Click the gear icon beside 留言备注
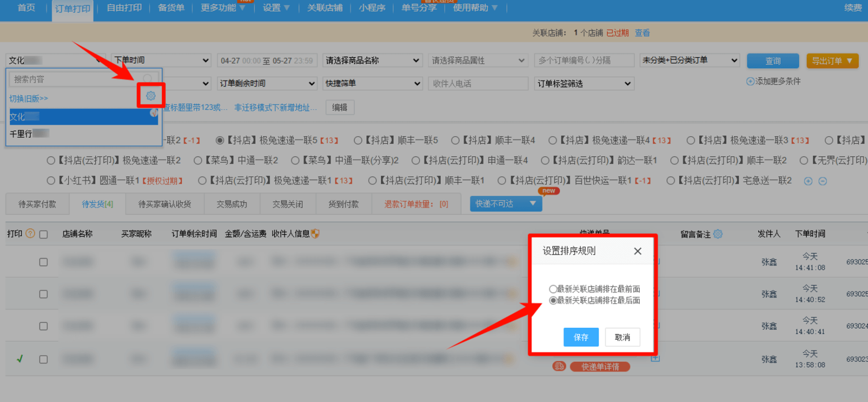Viewport: 868px width, 402px height. (718, 234)
